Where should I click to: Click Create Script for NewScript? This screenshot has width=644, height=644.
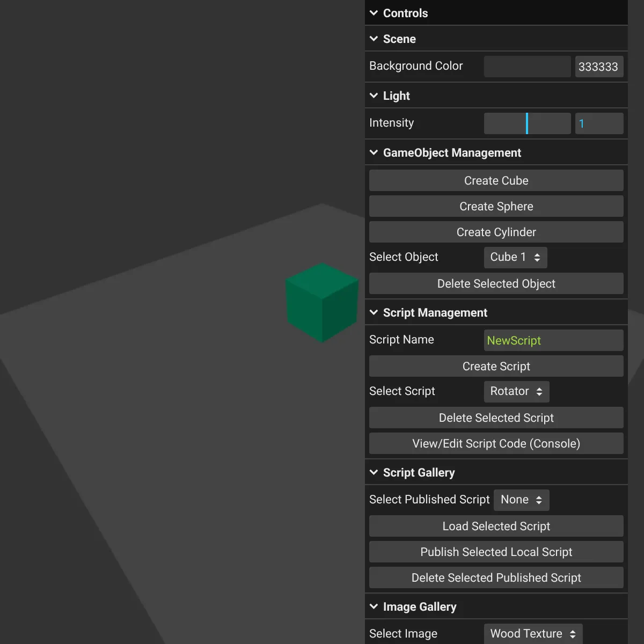click(x=495, y=366)
